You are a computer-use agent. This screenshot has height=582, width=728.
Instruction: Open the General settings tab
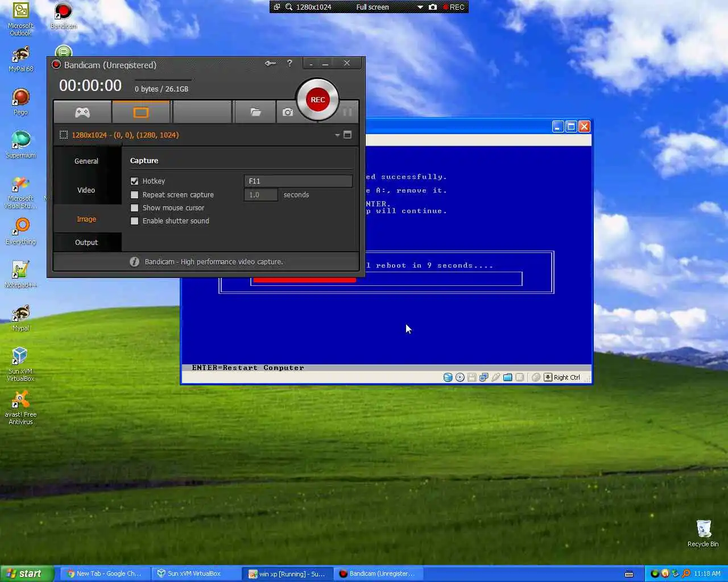tap(86, 161)
